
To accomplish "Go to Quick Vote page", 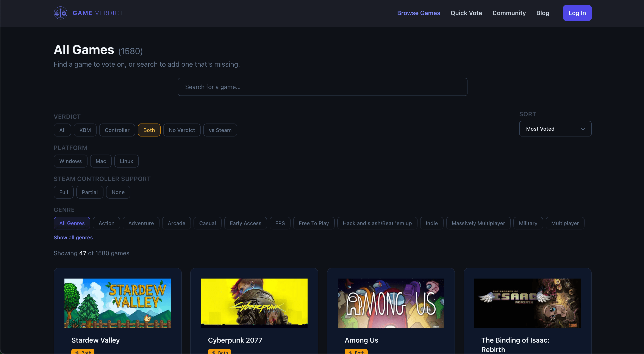I will click(x=466, y=13).
